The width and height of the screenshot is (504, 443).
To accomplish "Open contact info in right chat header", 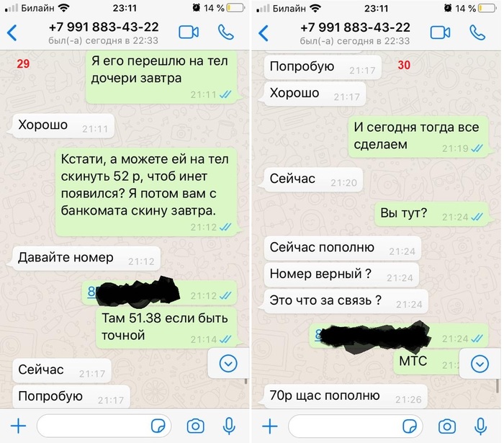I will [x=355, y=32].
